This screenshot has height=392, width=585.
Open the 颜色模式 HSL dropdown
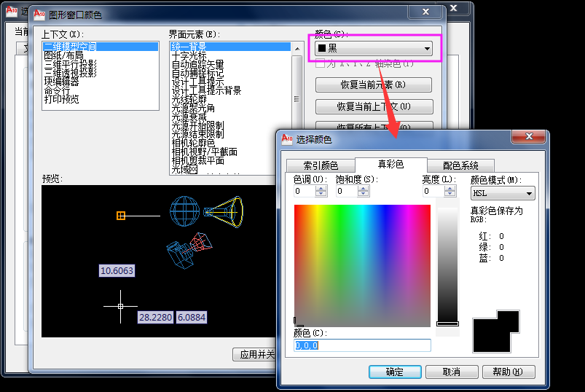(503, 193)
